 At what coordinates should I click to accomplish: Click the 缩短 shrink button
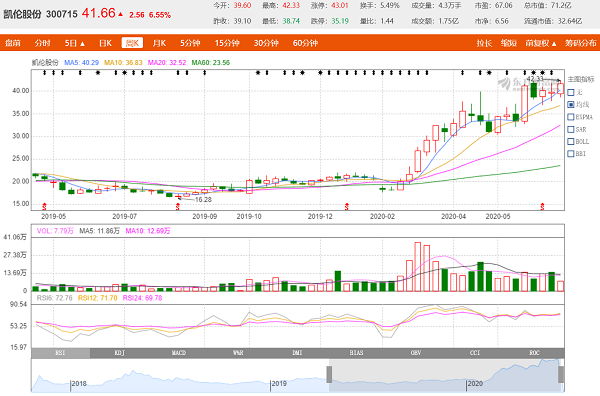(509, 43)
